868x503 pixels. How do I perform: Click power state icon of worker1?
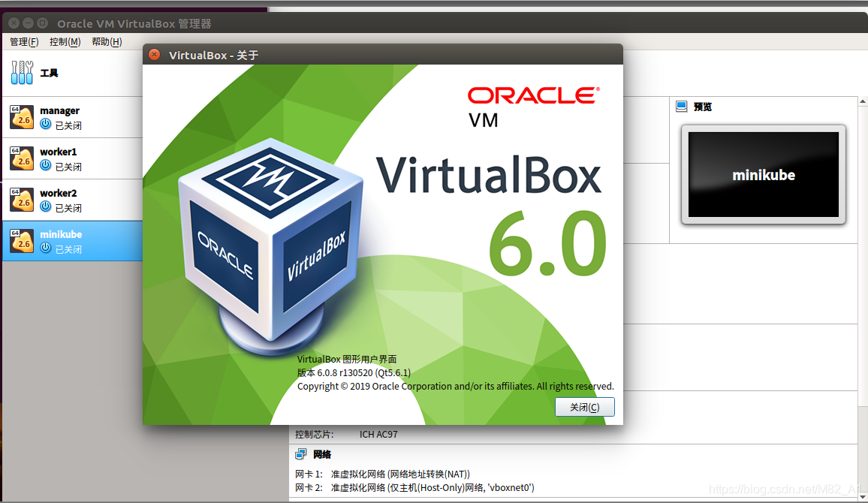pyautogui.click(x=45, y=165)
